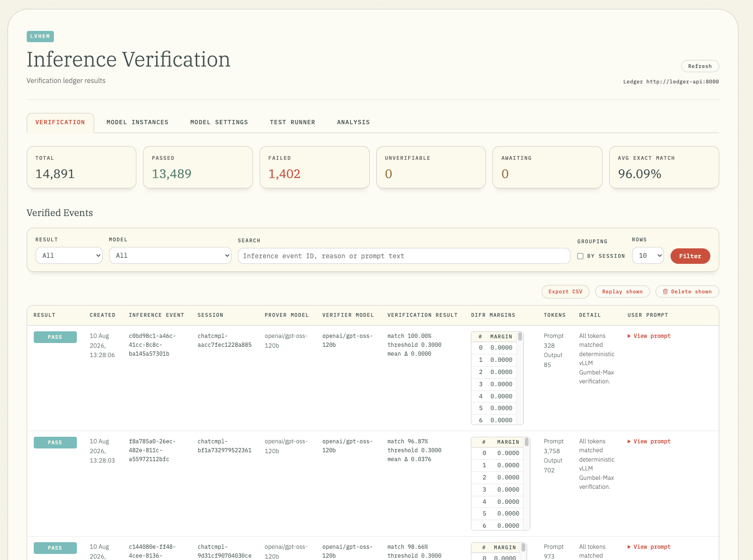
Task: Click session chatcmpl-9d31cf90704030ce
Action: 224,551
